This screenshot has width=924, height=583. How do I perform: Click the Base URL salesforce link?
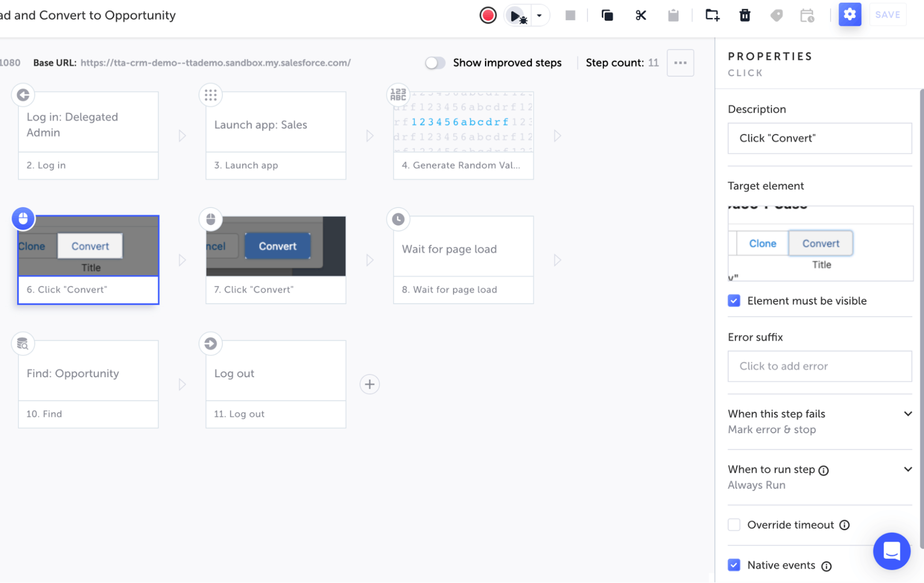coord(215,63)
